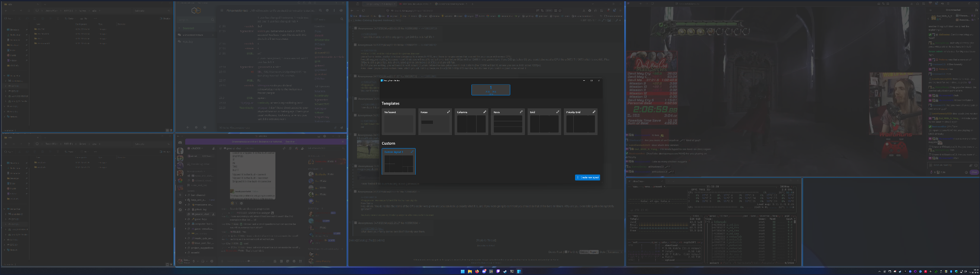980x275 pixels.
Task: Select monitor 1 at the top
Action: pyautogui.click(x=490, y=89)
